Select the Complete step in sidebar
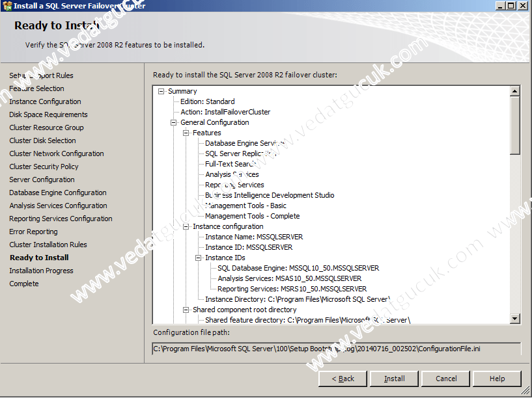This screenshot has height=400, width=532. (x=23, y=284)
